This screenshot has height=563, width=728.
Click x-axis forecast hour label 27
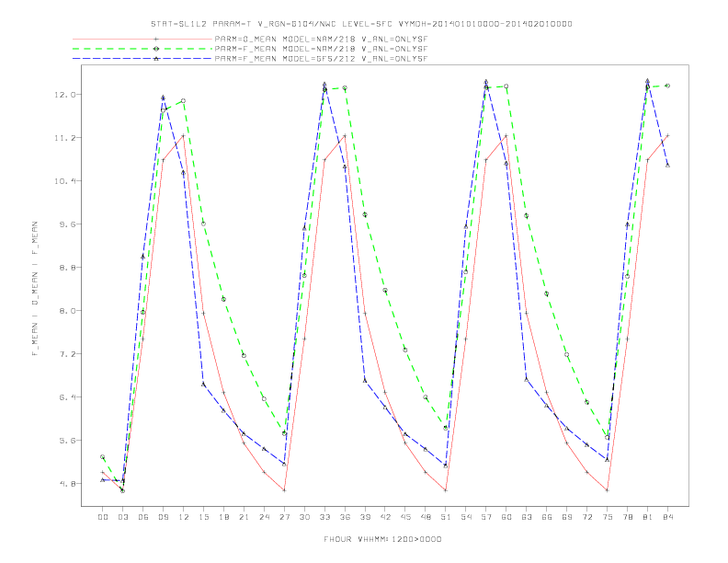[284, 517]
